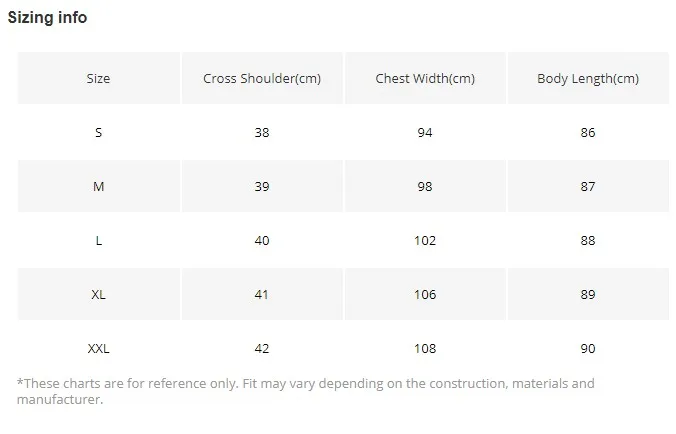676x434 pixels.
Task: Select the Body Length(cm) column header
Action: point(587,79)
